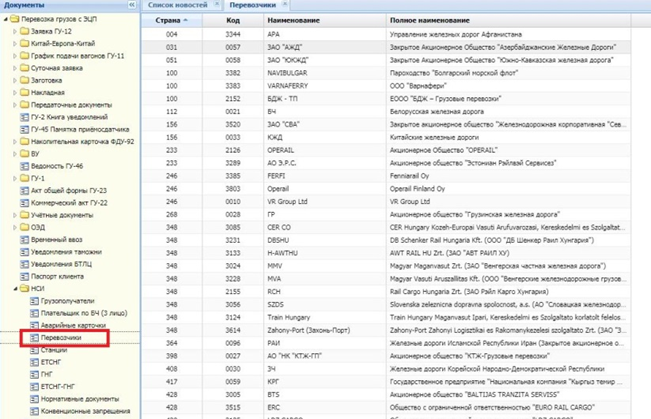Expand the Заготовка folder
The width and height of the screenshot is (651, 419).
15,80
